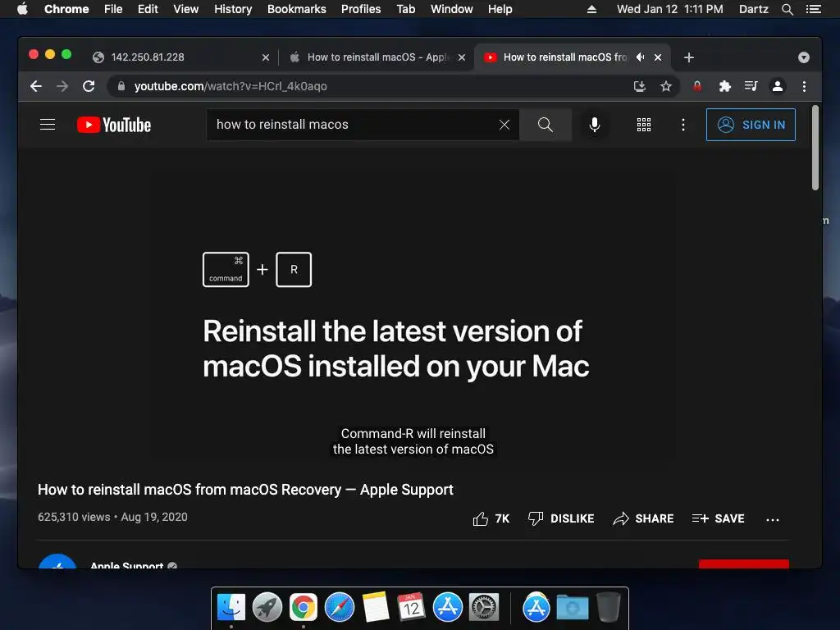Go back with Chrome back arrow
Screen dimensions: 840x630
[36, 86]
